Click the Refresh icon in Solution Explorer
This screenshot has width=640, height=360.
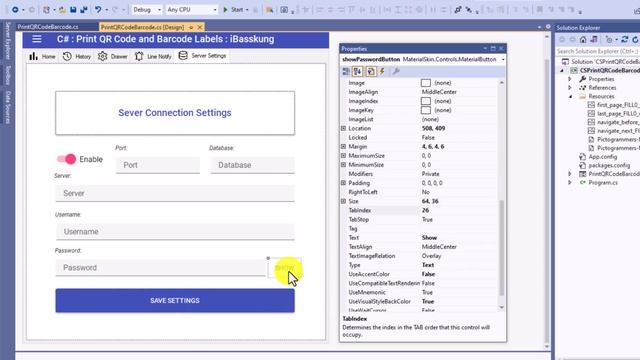pos(635,40)
